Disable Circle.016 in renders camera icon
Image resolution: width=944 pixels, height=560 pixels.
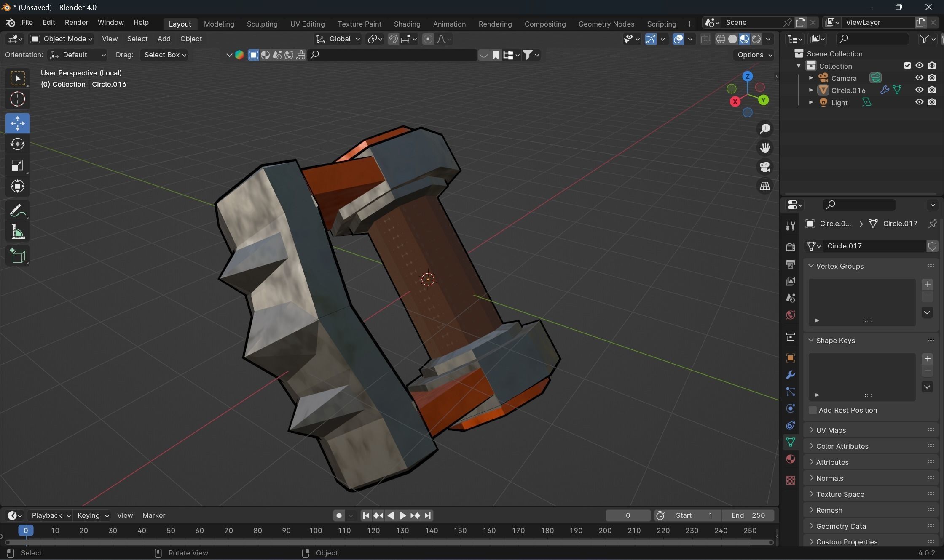pyautogui.click(x=932, y=90)
